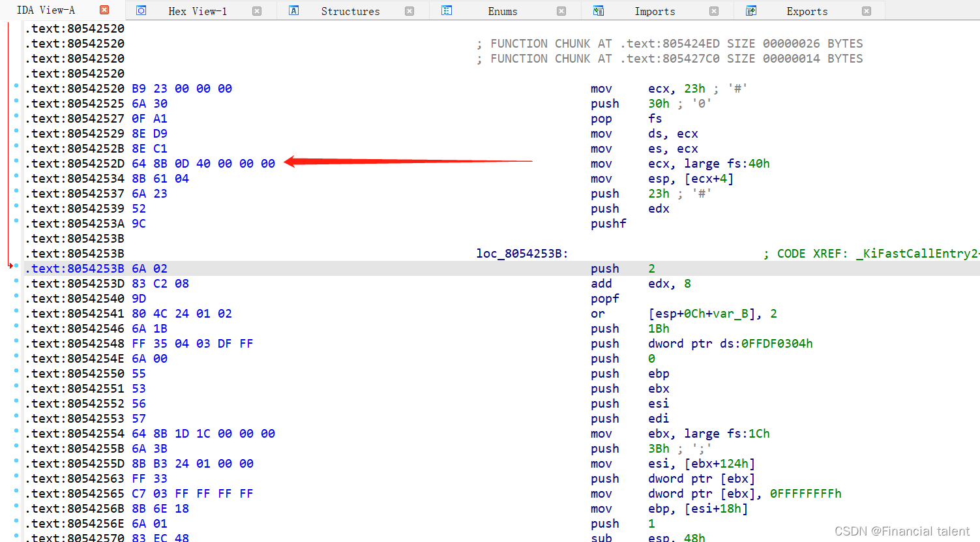Click the Exports tab icon
The height and width of the screenshot is (542, 980).
[x=751, y=10]
